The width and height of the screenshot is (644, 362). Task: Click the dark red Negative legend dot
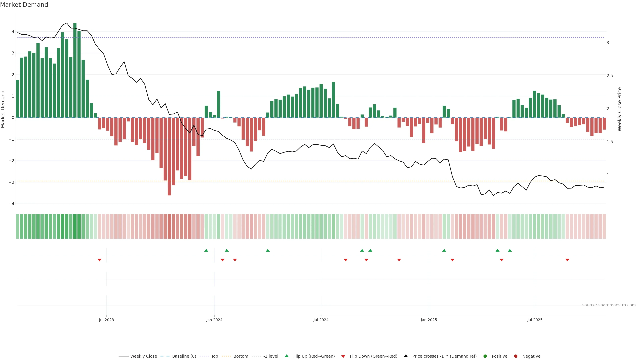pyautogui.click(x=516, y=356)
